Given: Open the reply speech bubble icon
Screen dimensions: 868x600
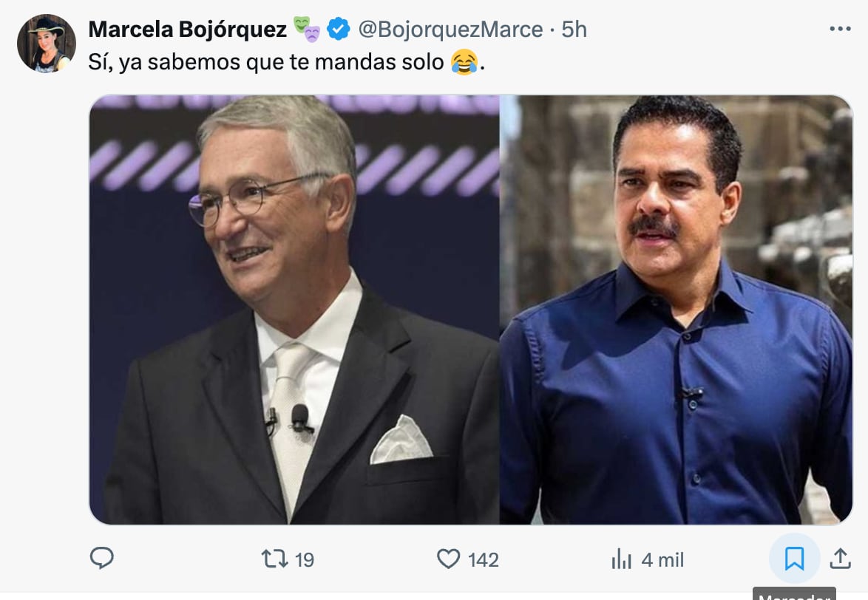Looking at the screenshot, I should point(102,559).
